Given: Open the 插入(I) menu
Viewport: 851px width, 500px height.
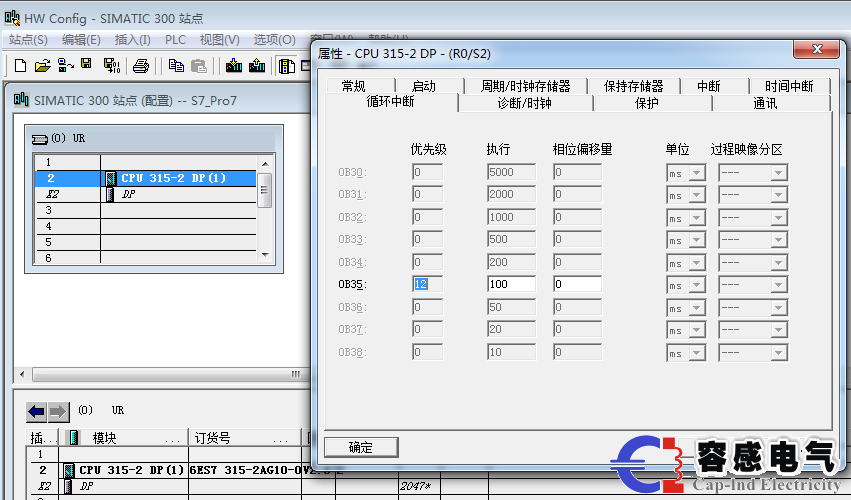Looking at the screenshot, I should coord(132,40).
